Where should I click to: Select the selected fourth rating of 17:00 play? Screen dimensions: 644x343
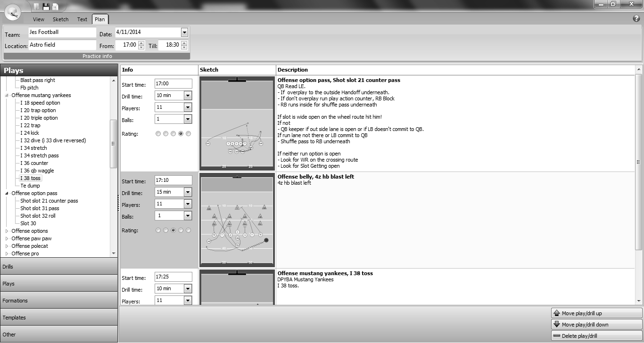point(181,134)
